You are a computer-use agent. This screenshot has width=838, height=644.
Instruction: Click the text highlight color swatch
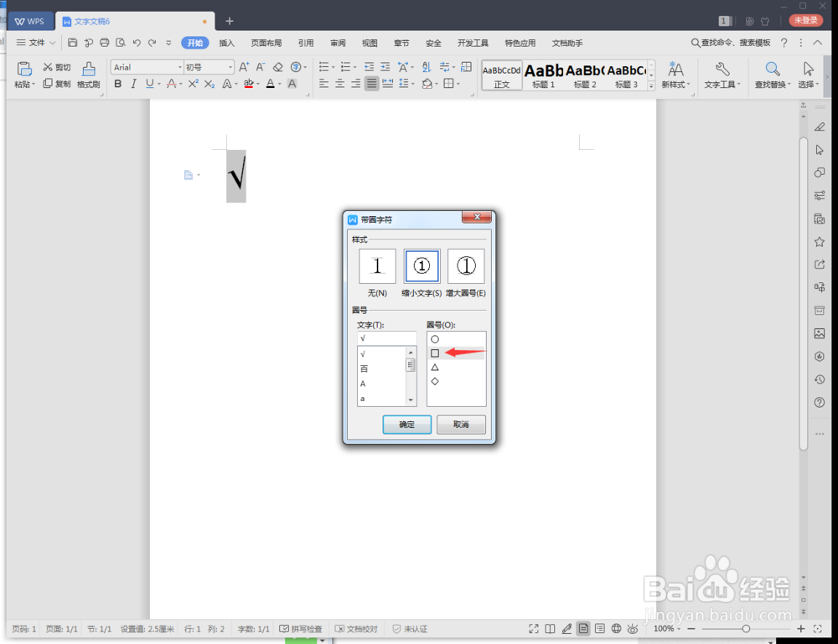coord(249,84)
